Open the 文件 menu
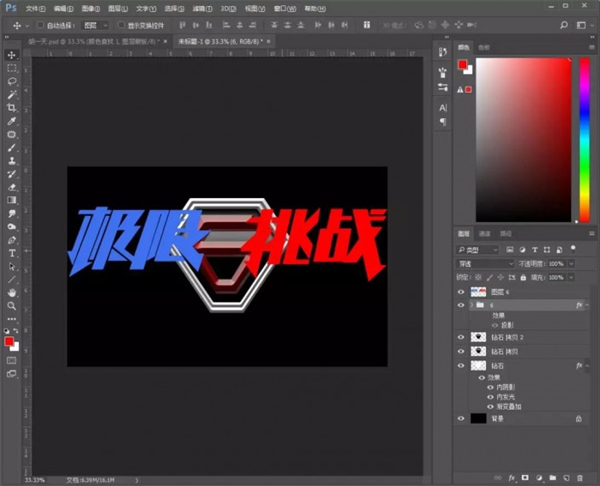The height and width of the screenshot is (486, 600). 32,7
